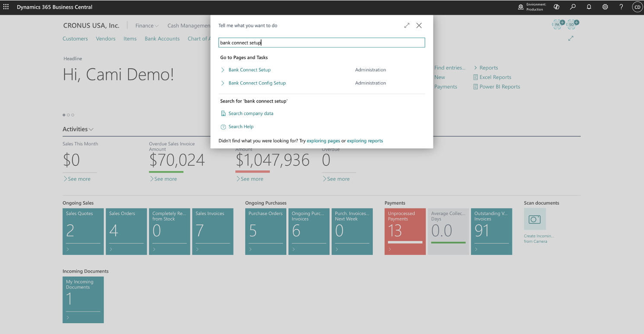Open Copilot icon in top bar
Viewport: 644px width, 334px height.
pyautogui.click(x=557, y=7)
